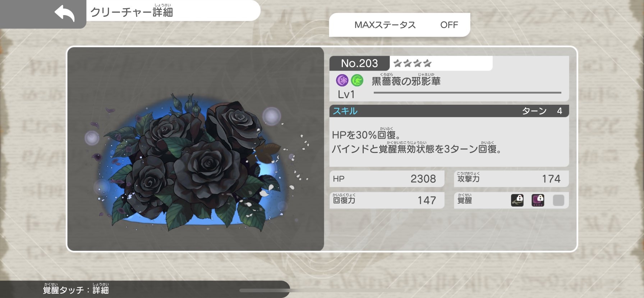
Task: Tap the 回復力 147 stat box
Action: 387,200
